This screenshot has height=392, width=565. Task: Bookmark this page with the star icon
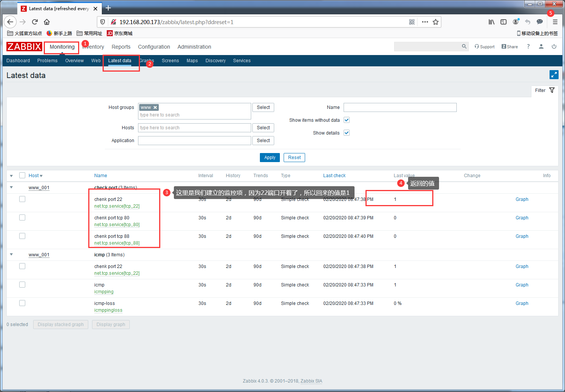pyautogui.click(x=436, y=22)
